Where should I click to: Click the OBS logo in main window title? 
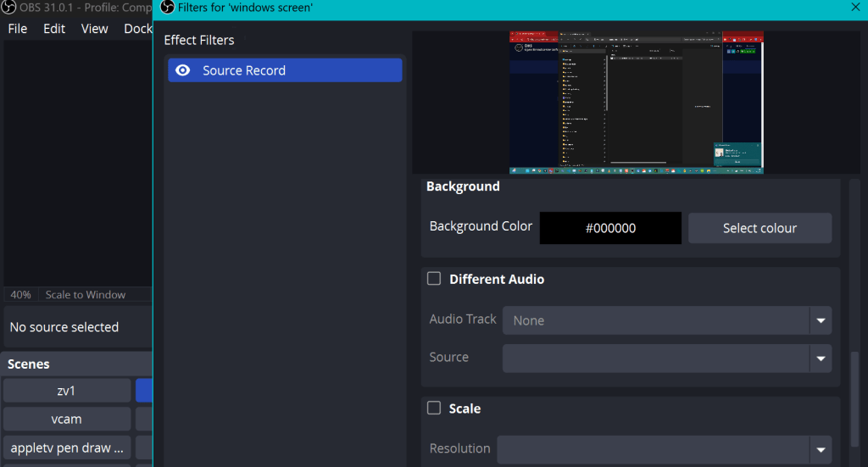pos(8,7)
